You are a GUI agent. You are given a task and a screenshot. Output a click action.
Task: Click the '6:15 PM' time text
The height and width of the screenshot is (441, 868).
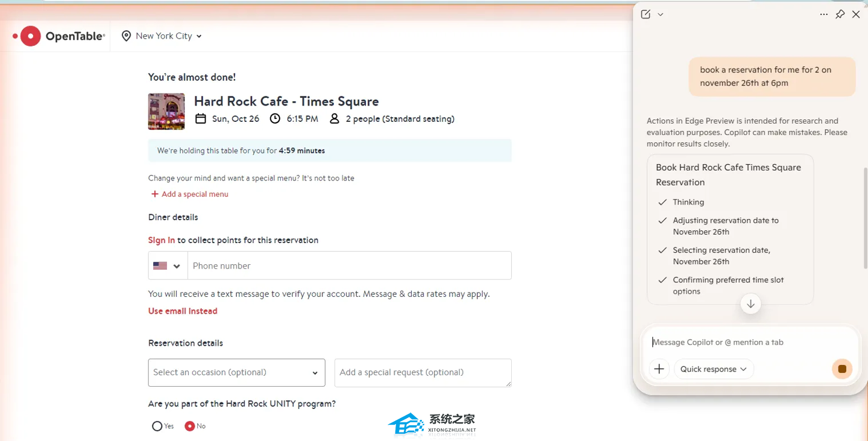[x=303, y=119]
